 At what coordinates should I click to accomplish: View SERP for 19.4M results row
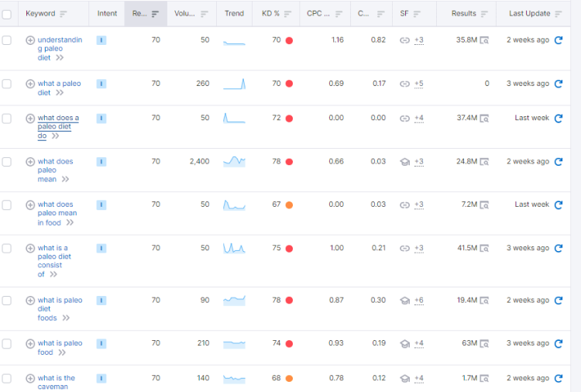point(484,300)
